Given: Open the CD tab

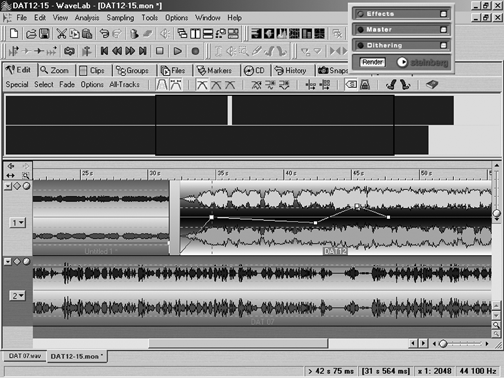Looking at the screenshot, I should [x=254, y=71].
